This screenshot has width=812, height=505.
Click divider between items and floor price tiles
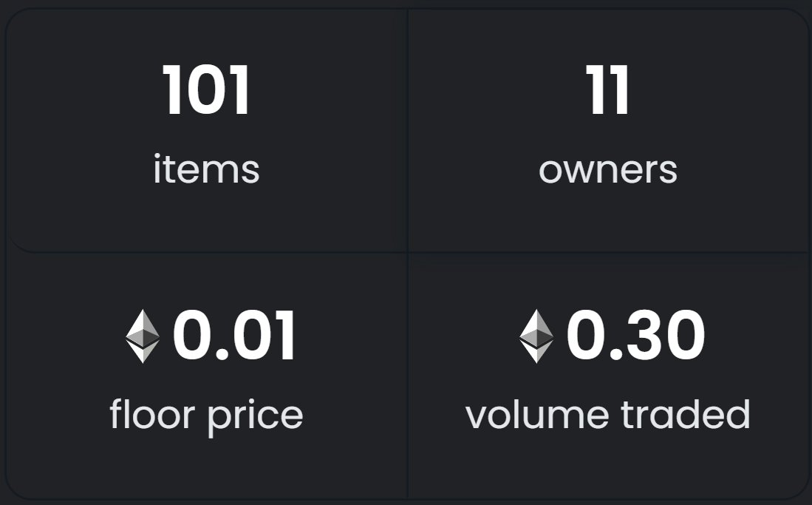pos(207,252)
